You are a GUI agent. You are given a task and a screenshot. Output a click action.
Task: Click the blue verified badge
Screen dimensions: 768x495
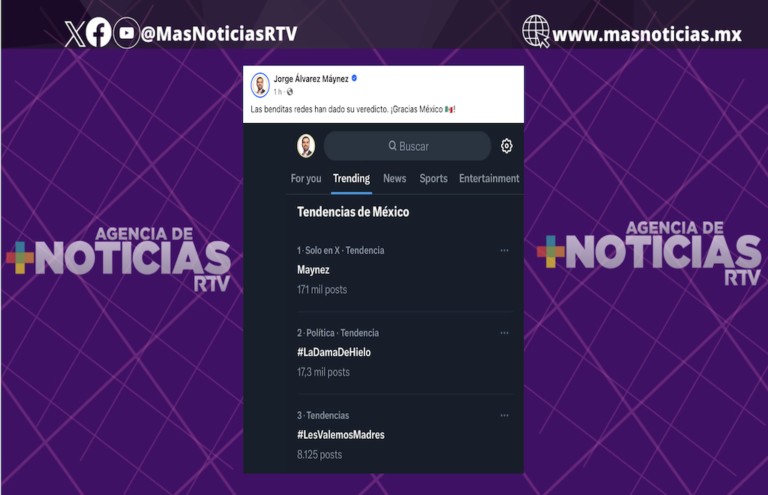pos(354,78)
